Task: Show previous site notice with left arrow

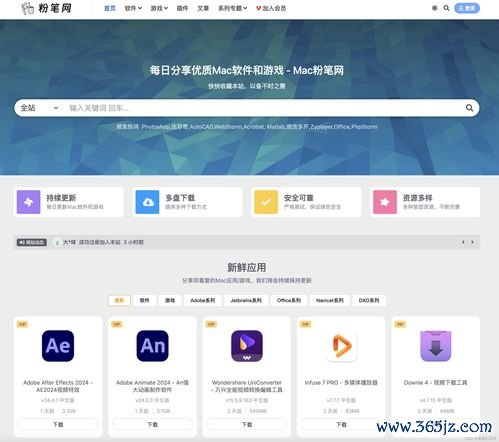Action: tap(463, 242)
